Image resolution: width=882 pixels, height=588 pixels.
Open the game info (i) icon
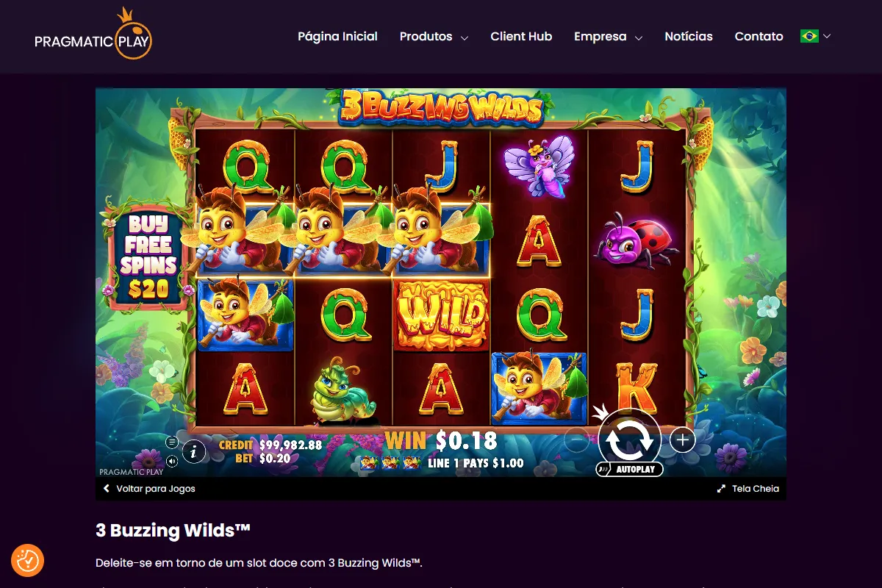193,451
